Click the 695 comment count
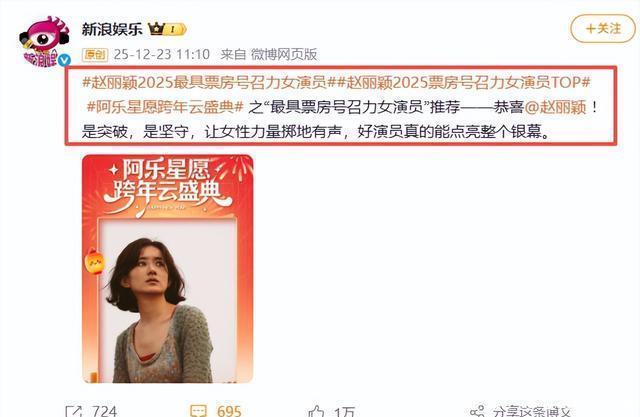Viewport: 640px width, 417px height. [229, 411]
